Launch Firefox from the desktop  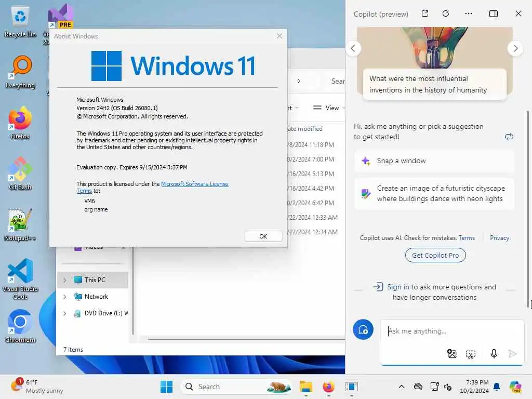(x=20, y=123)
